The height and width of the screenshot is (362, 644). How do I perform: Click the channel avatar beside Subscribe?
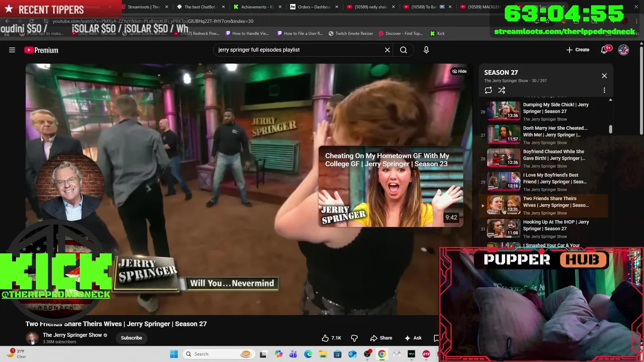click(32, 338)
